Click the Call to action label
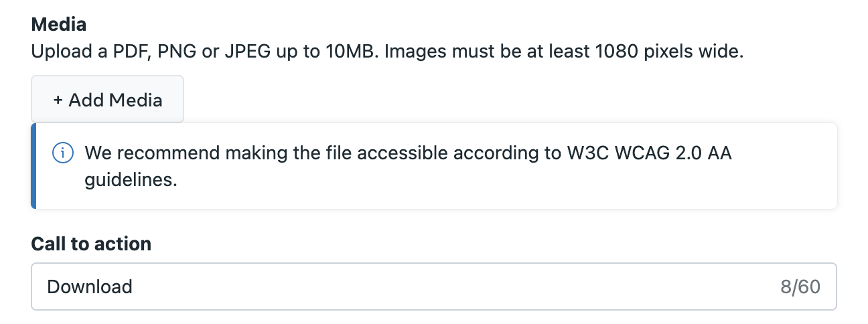Viewport: 868px width, 324px height. [x=91, y=244]
